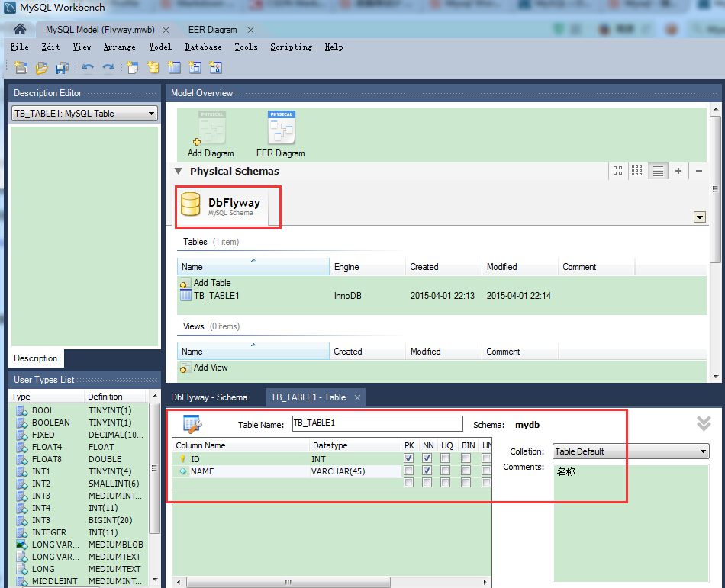Click the Add Diagram icon in Model Overview
The image size is (725, 588).
[211, 128]
